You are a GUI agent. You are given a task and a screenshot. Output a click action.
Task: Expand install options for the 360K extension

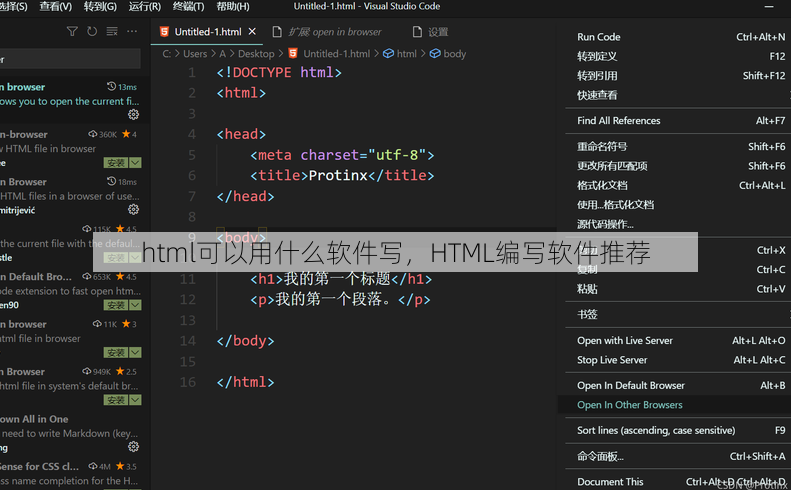pyautogui.click(x=135, y=162)
